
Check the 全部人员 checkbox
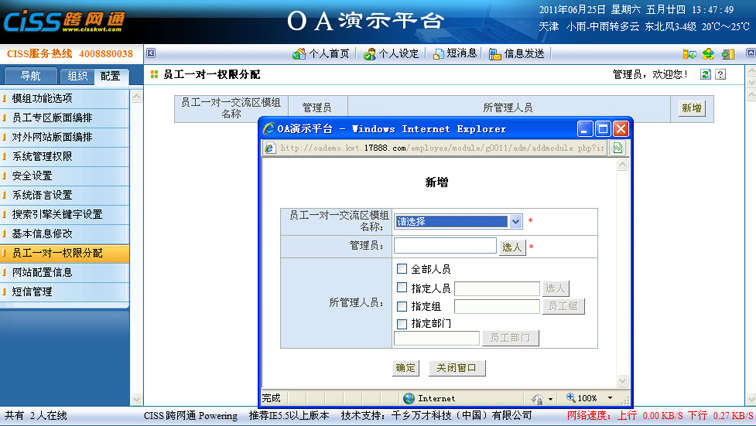(402, 269)
